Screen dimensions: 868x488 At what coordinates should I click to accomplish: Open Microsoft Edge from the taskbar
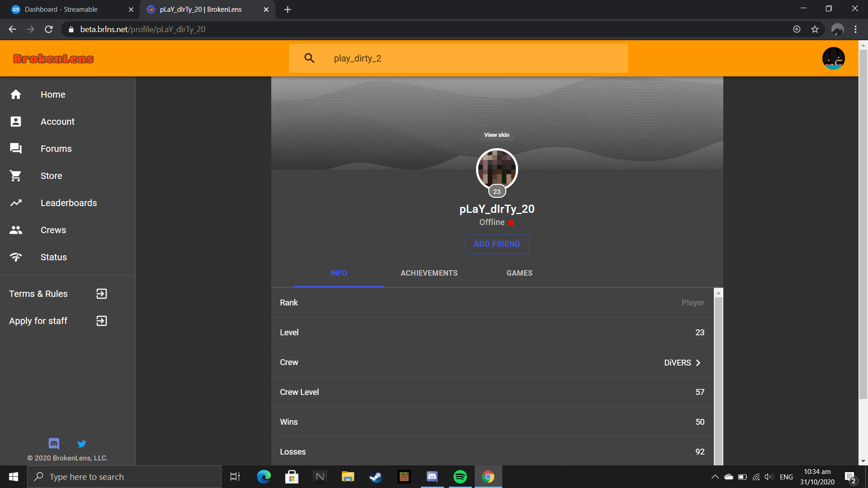(x=264, y=477)
